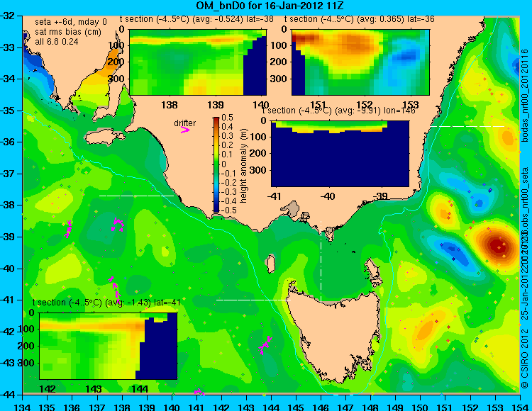
Task: Click the magenta drifter marker at bottom edge near 141E
Action: click(199, 392)
